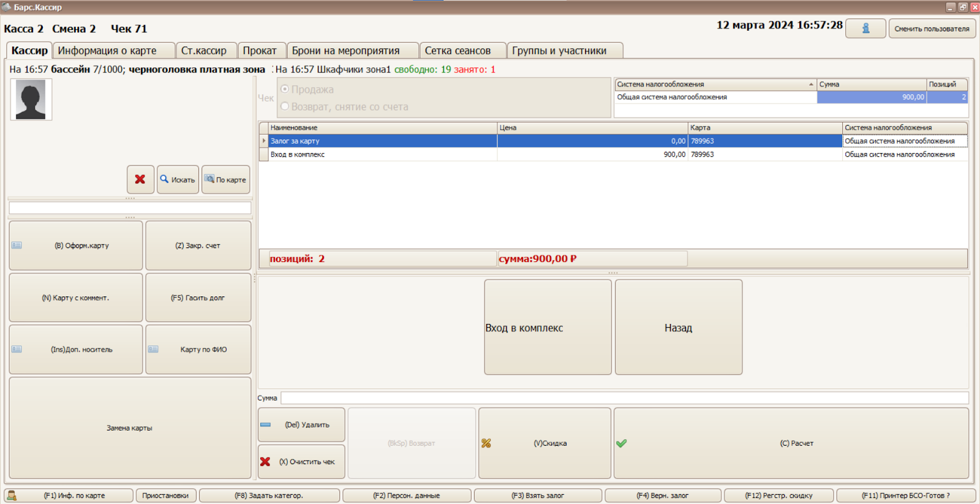Image resolution: width=980 pixels, height=504 pixels.
Task: Click the позиций: 2 footer text
Action: point(298,258)
